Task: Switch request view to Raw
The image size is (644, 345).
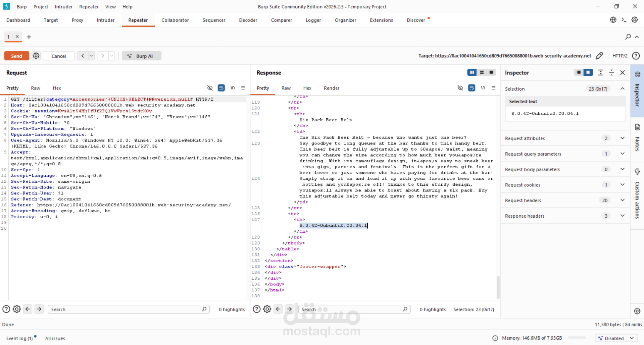Action: pyautogui.click(x=36, y=88)
